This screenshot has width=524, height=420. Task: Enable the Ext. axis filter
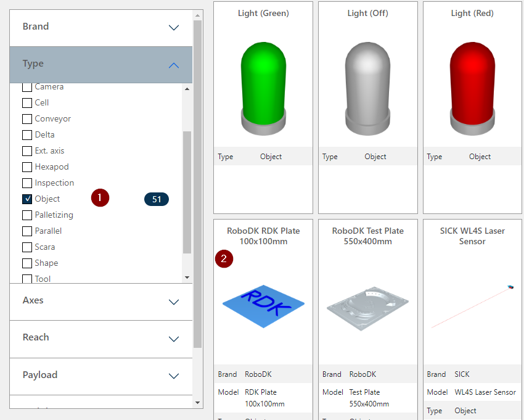(27, 151)
